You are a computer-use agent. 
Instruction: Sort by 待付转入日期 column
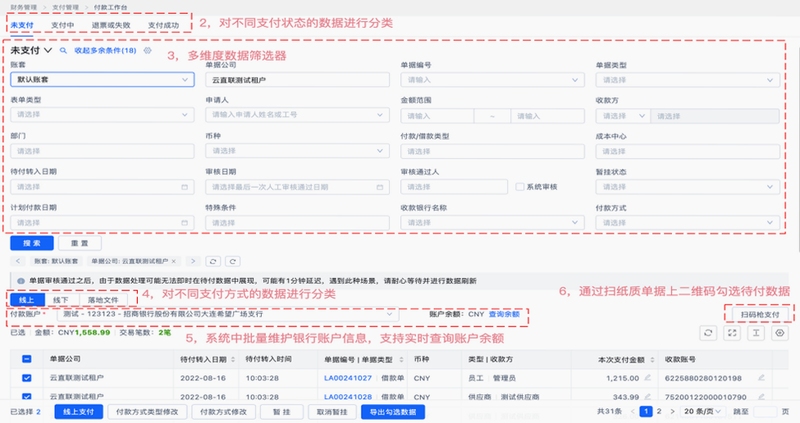[x=233, y=360]
